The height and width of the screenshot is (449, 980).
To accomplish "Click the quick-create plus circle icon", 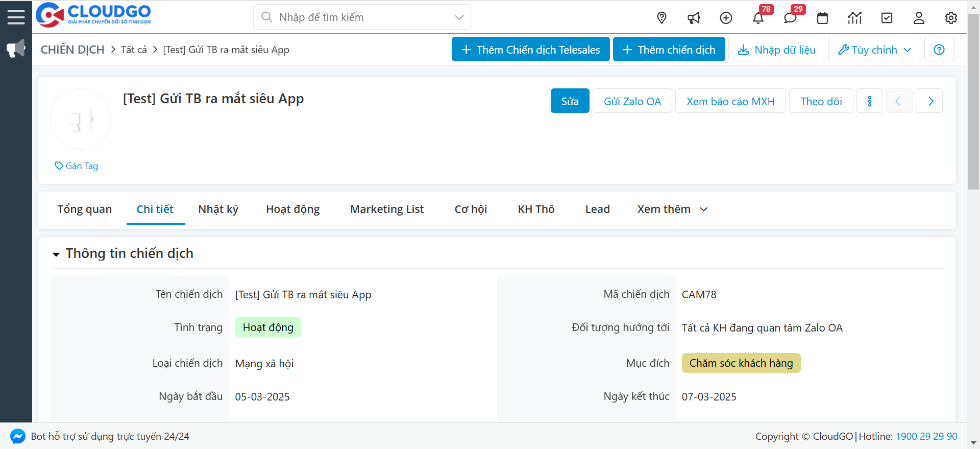I will (726, 18).
